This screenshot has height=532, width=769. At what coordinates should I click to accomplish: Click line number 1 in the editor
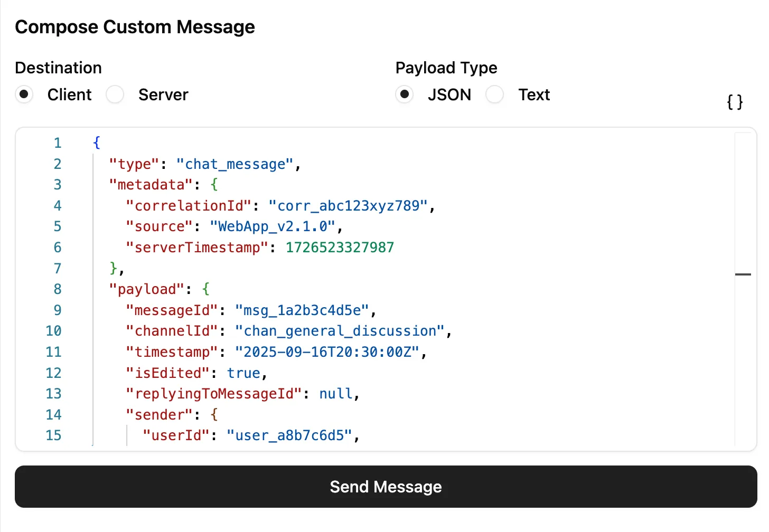57,142
